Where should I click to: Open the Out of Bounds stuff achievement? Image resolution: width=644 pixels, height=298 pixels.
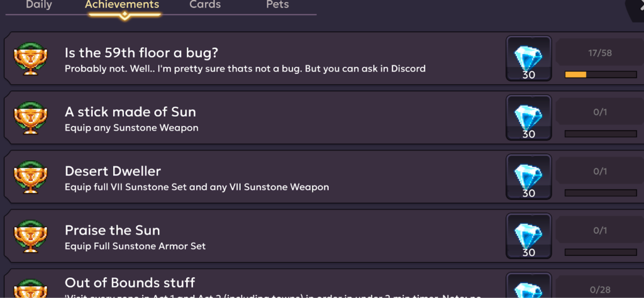click(130, 283)
